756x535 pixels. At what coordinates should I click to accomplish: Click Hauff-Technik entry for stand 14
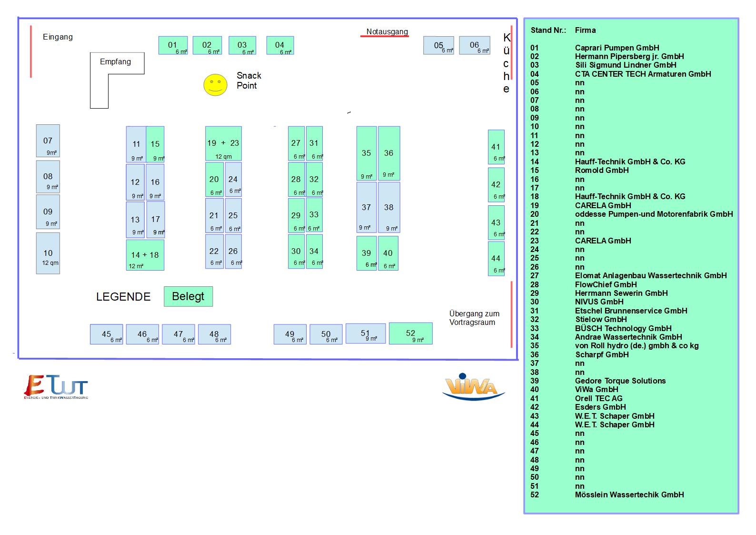tap(630, 162)
